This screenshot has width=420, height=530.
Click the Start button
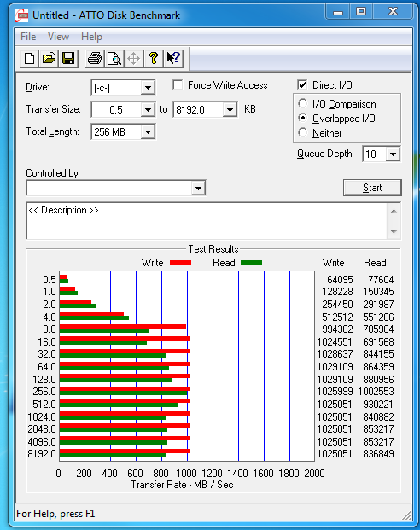(x=372, y=188)
